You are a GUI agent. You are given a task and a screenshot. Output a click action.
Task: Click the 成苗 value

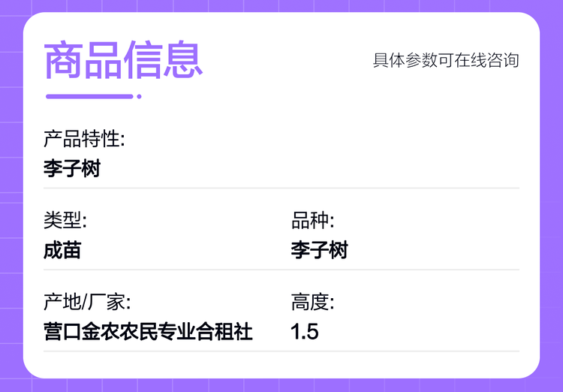tap(62, 250)
